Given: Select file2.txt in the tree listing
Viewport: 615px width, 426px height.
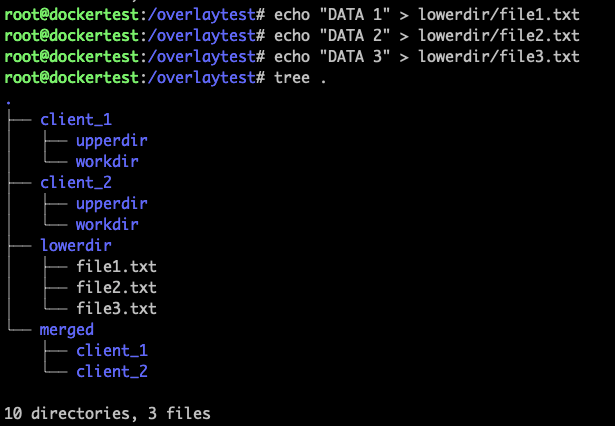Looking at the screenshot, I should click(x=116, y=288).
